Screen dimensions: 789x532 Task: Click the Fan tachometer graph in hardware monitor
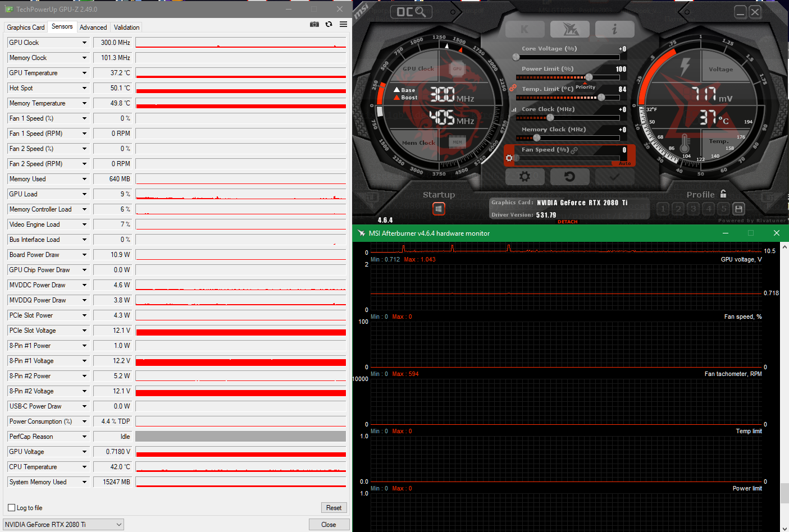[566, 401]
